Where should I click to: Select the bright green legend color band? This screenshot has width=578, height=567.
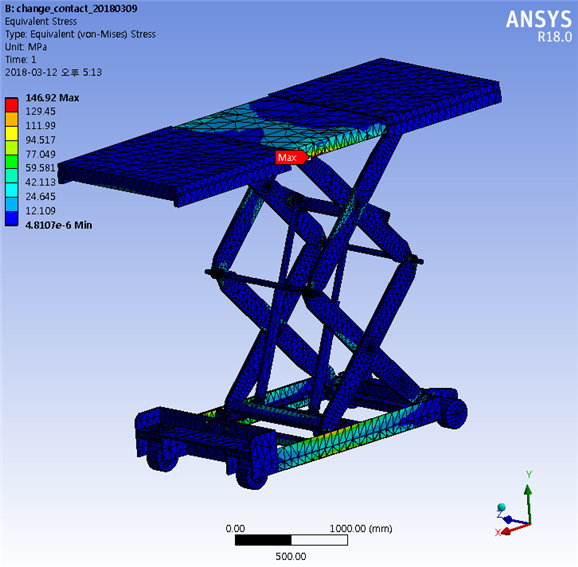(x=11, y=161)
